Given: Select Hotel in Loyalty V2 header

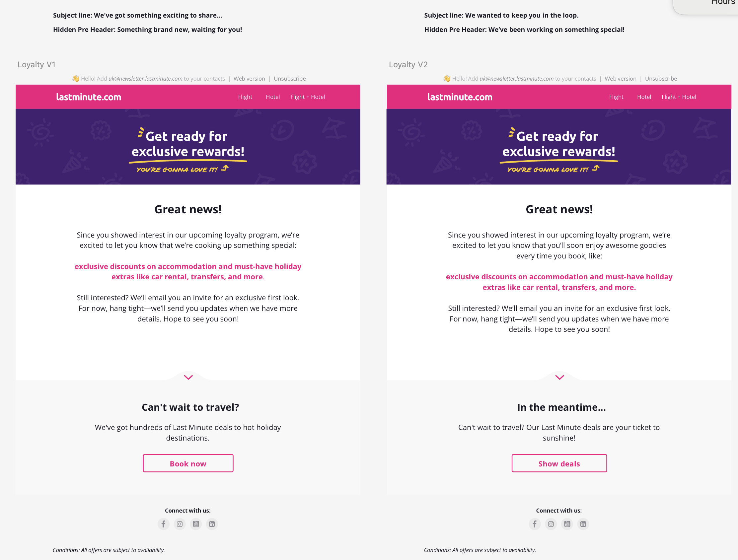Looking at the screenshot, I should pyautogui.click(x=644, y=97).
